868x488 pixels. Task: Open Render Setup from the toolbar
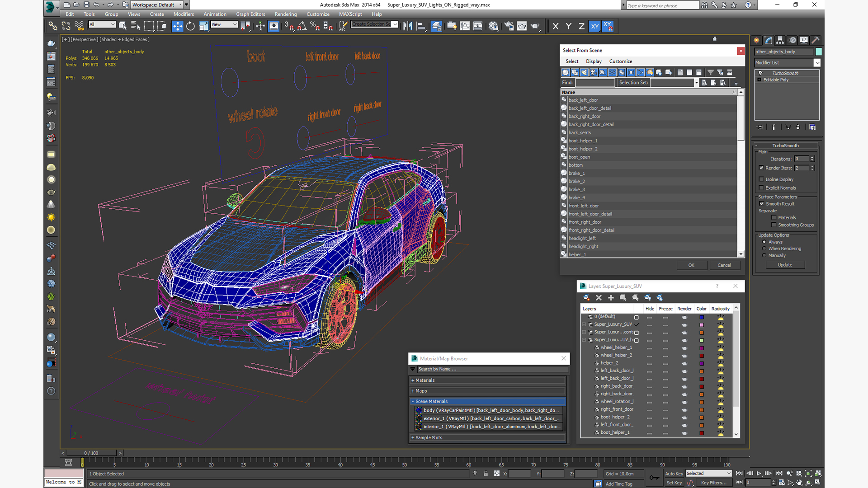coord(509,26)
